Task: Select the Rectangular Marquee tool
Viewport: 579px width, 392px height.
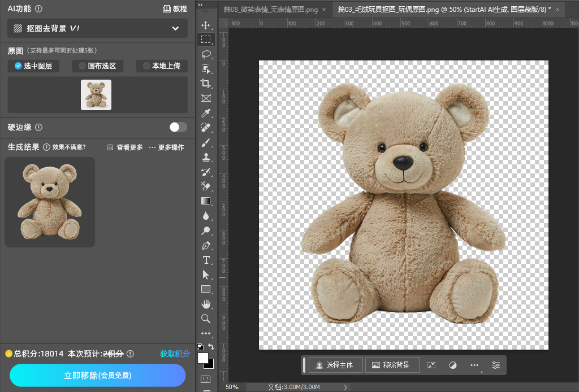Action: tap(206, 40)
